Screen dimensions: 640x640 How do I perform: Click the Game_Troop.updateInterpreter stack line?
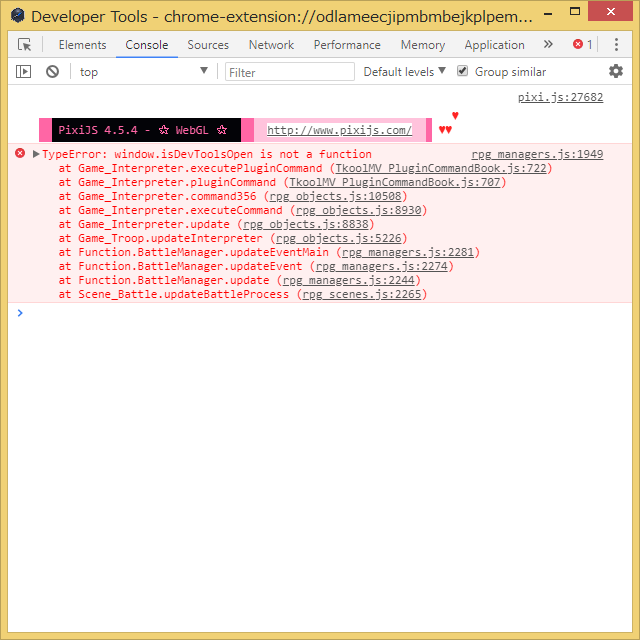coord(233,238)
